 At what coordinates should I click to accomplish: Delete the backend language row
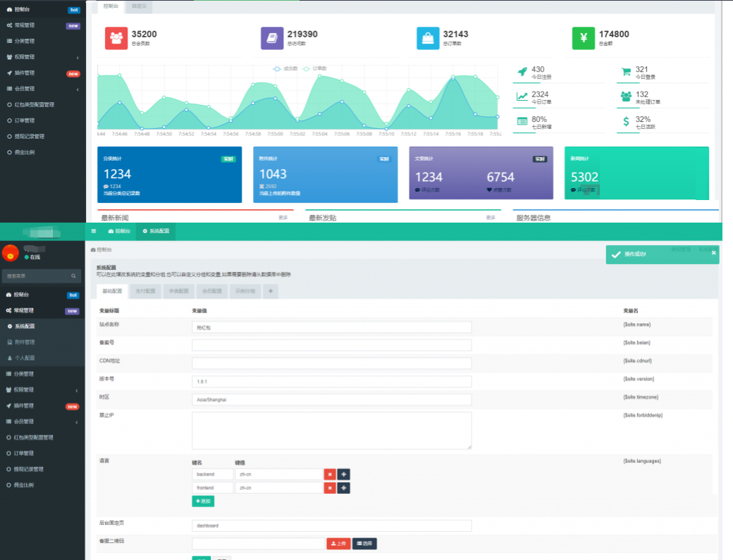pyautogui.click(x=330, y=475)
